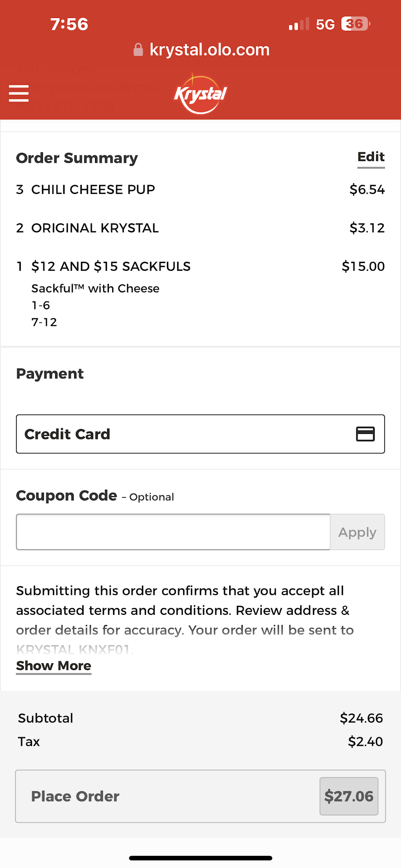Screen dimensions: 401x868
Task: Tap the cellular signal bars
Action: pyautogui.click(x=299, y=24)
